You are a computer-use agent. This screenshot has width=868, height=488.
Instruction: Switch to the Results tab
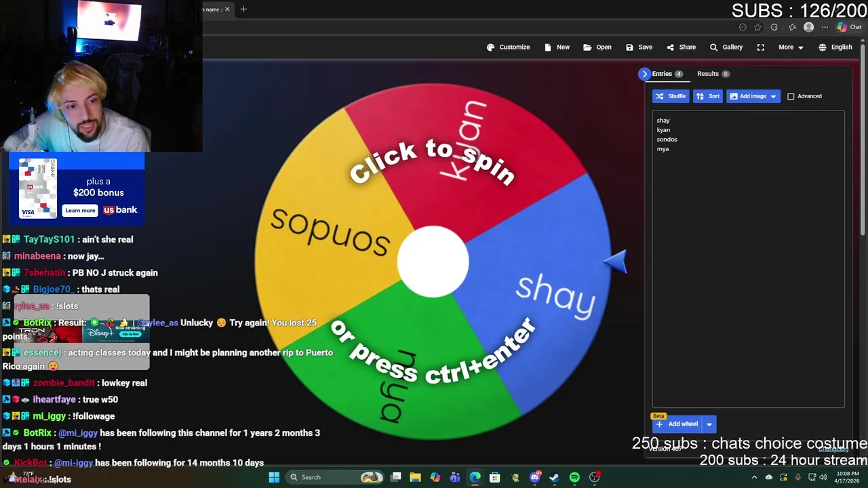713,74
